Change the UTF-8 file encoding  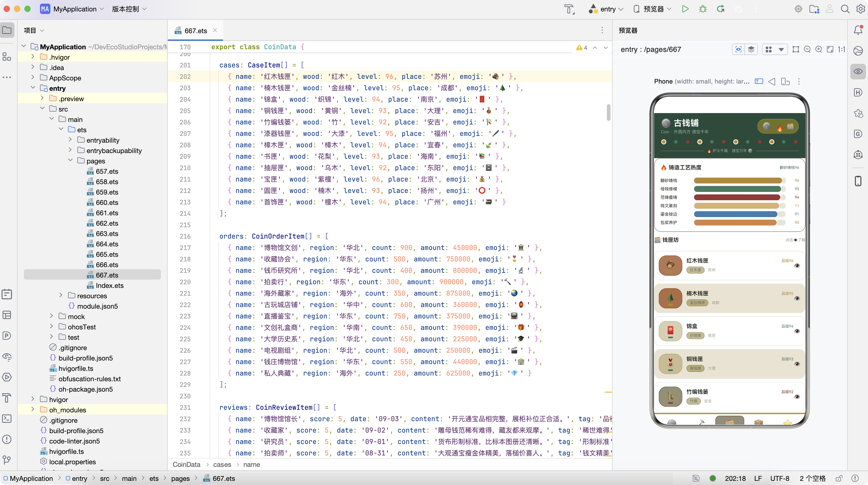(779, 478)
